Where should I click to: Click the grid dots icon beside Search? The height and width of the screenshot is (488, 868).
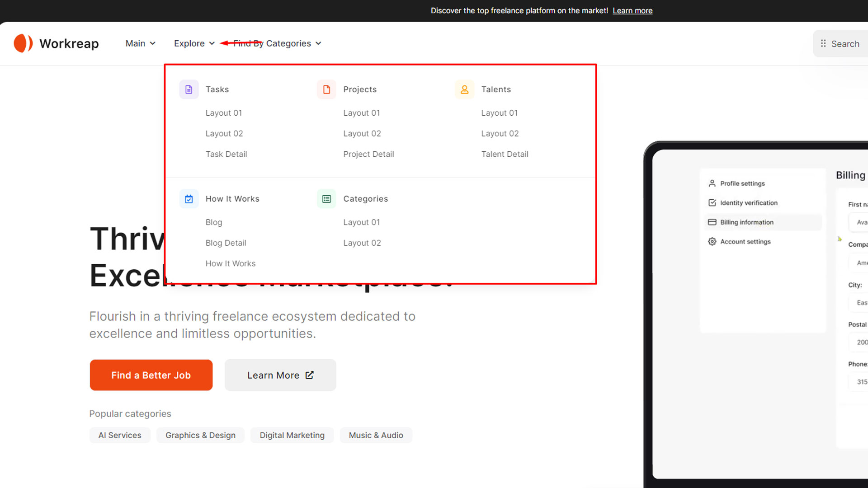click(823, 44)
